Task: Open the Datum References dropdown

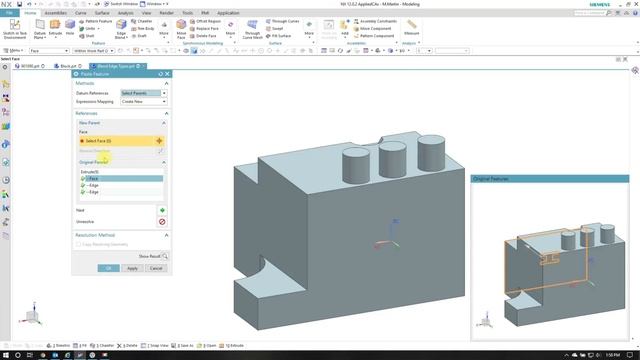Action: [144, 93]
